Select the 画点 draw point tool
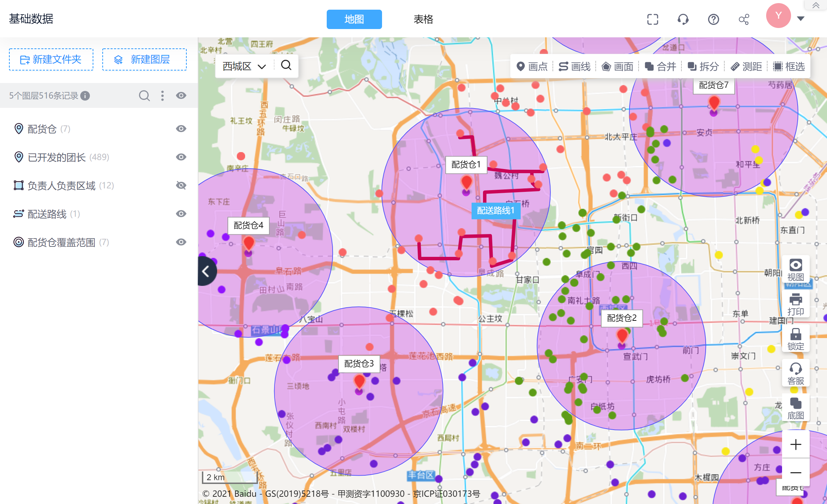 532,66
